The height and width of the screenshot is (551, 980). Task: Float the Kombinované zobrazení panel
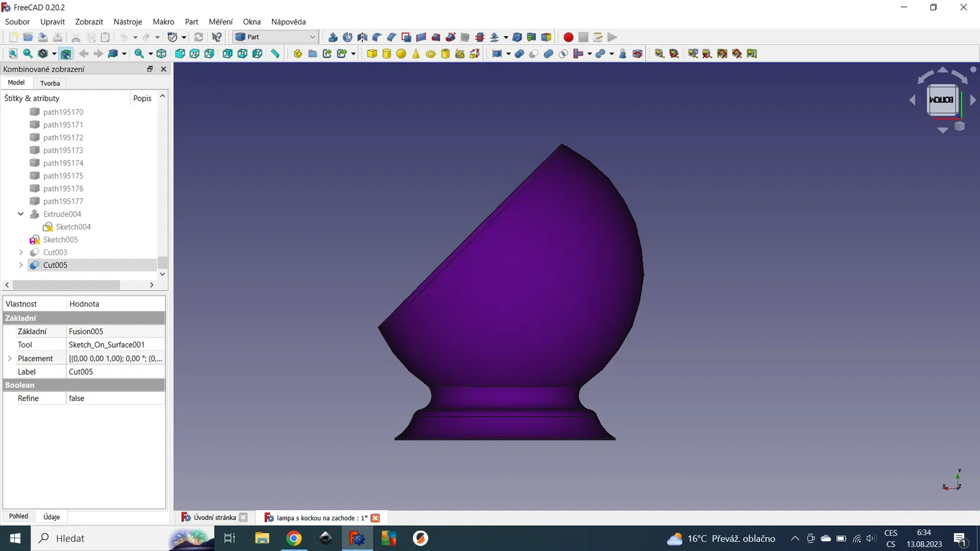point(149,69)
